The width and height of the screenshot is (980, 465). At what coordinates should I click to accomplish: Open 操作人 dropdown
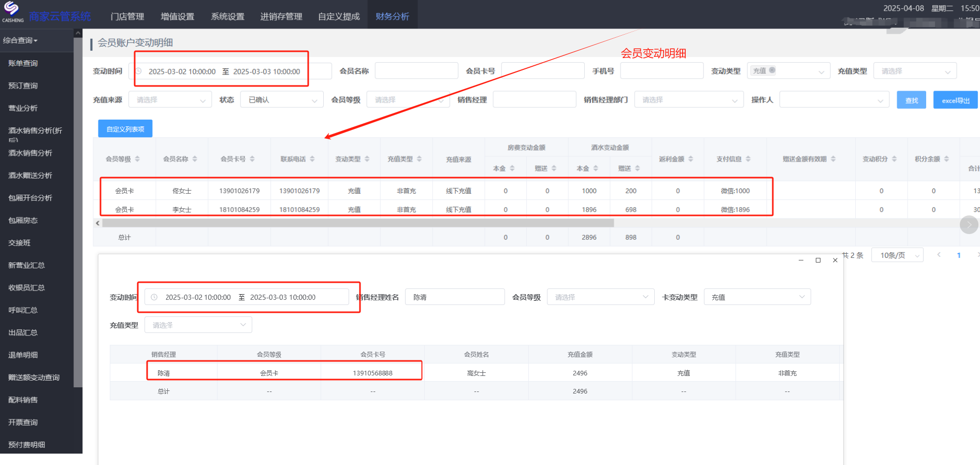[x=834, y=99]
